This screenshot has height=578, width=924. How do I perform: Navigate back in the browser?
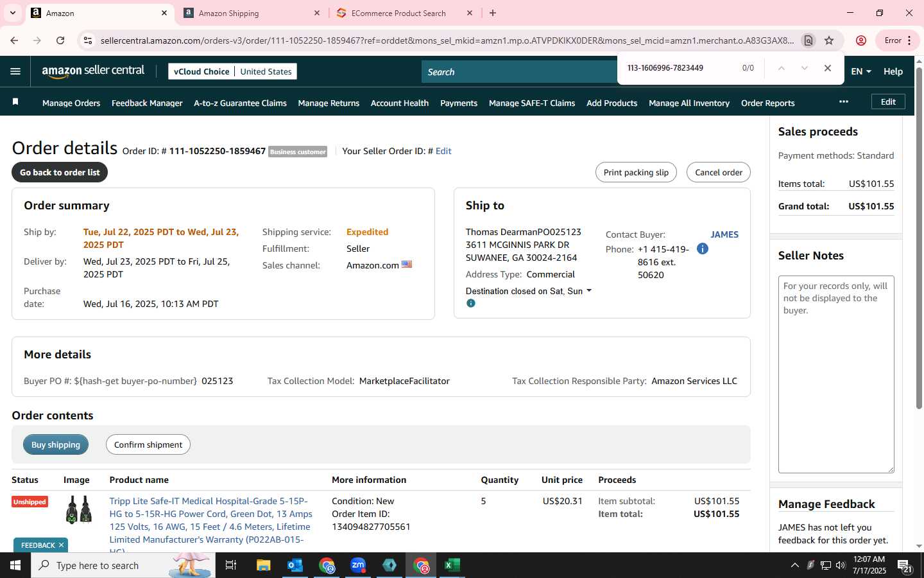pos(14,40)
